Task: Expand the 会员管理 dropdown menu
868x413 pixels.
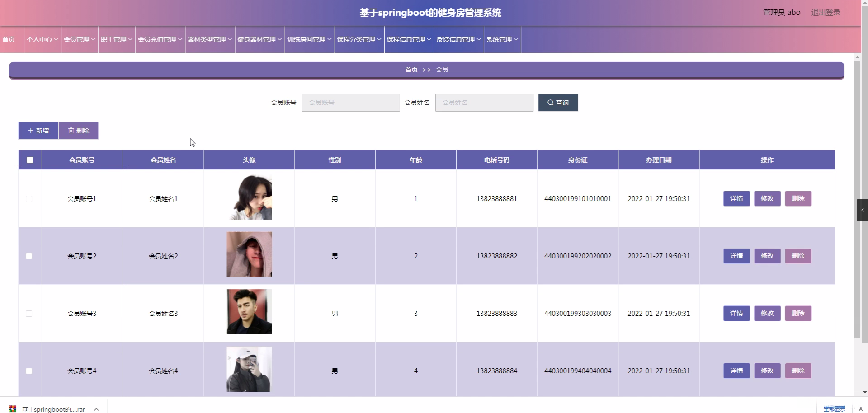Action: pyautogui.click(x=80, y=39)
